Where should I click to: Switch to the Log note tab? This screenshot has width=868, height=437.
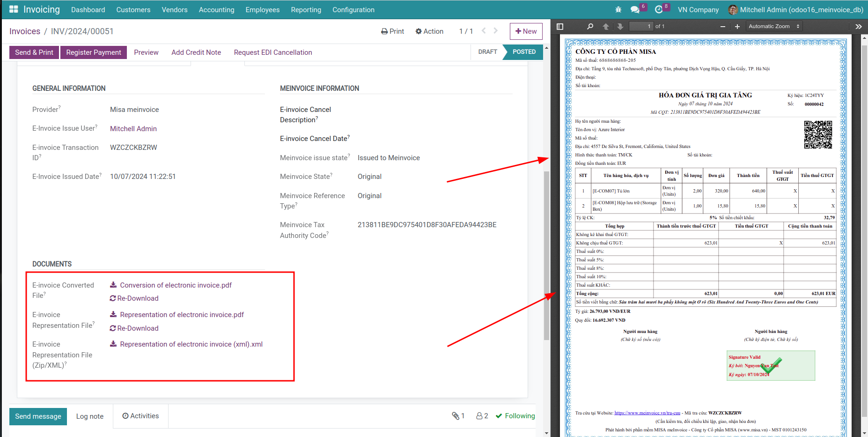pos(90,416)
